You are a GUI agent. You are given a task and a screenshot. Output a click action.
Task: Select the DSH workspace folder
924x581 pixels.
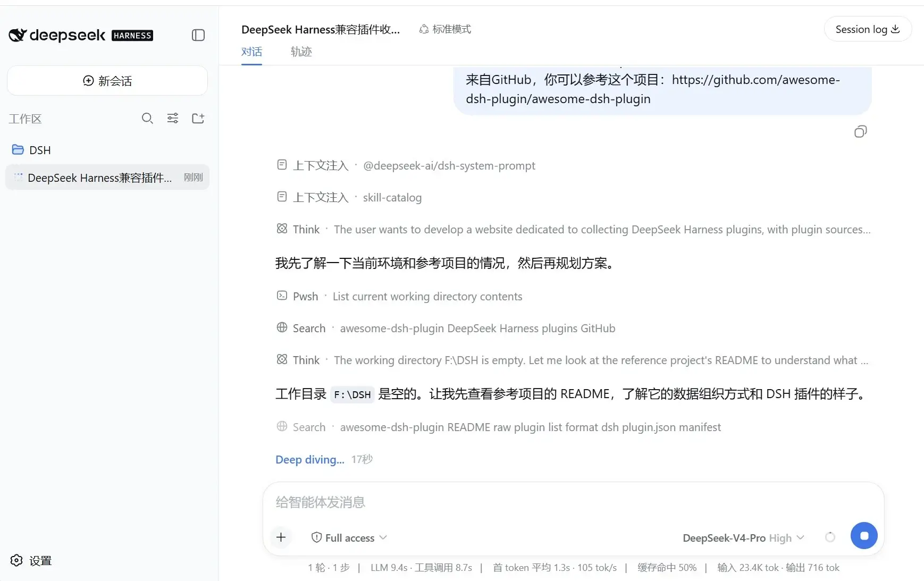point(107,150)
